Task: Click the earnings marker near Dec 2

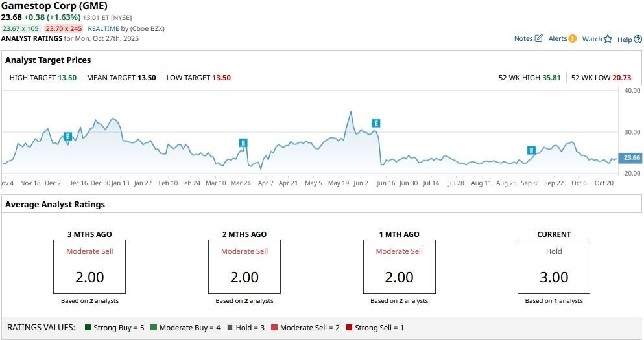Action: tap(67, 137)
